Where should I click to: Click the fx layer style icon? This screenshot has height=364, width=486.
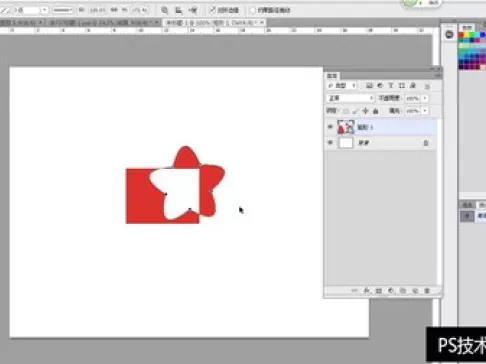[x=366, y=291]
